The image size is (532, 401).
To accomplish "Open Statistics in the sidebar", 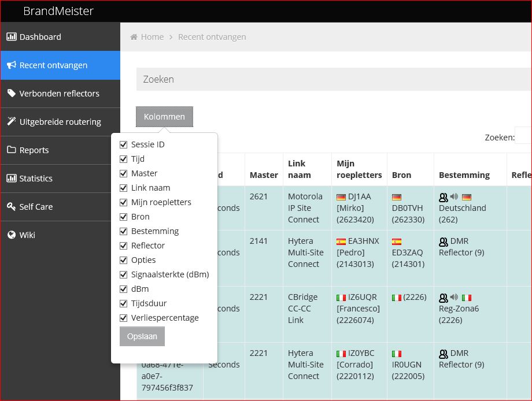I will (x=56, y=179).
